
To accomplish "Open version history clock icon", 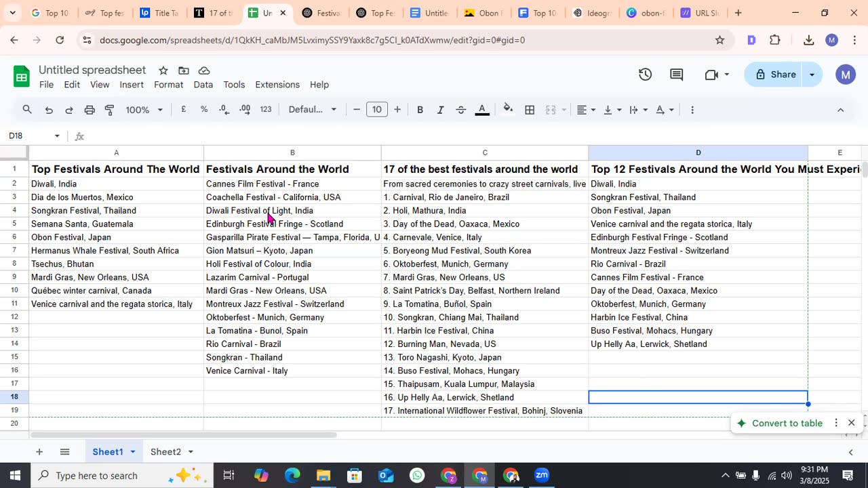I will (645, 75).
